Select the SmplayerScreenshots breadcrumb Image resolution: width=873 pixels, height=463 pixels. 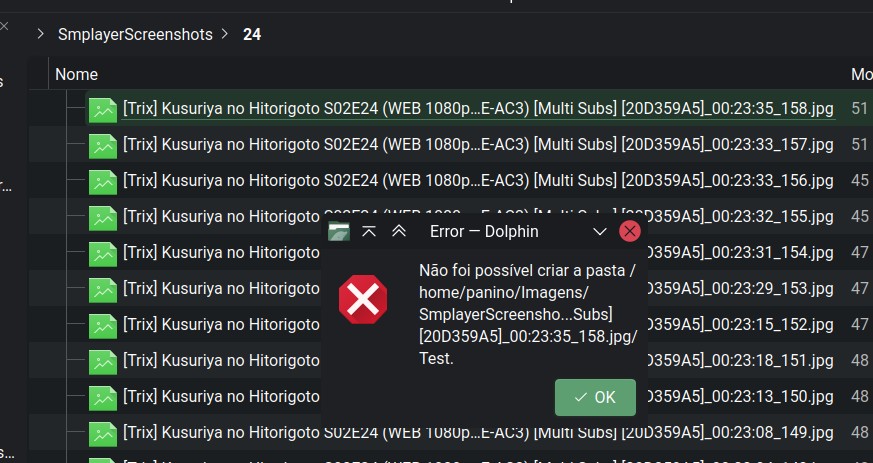click(135, 35)
